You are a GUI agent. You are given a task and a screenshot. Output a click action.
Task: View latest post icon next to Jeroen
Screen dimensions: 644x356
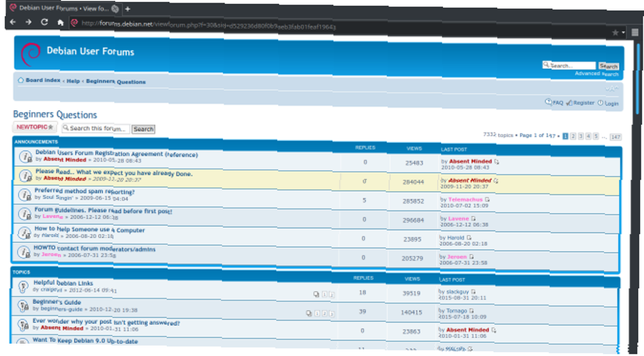click(471, 257)
